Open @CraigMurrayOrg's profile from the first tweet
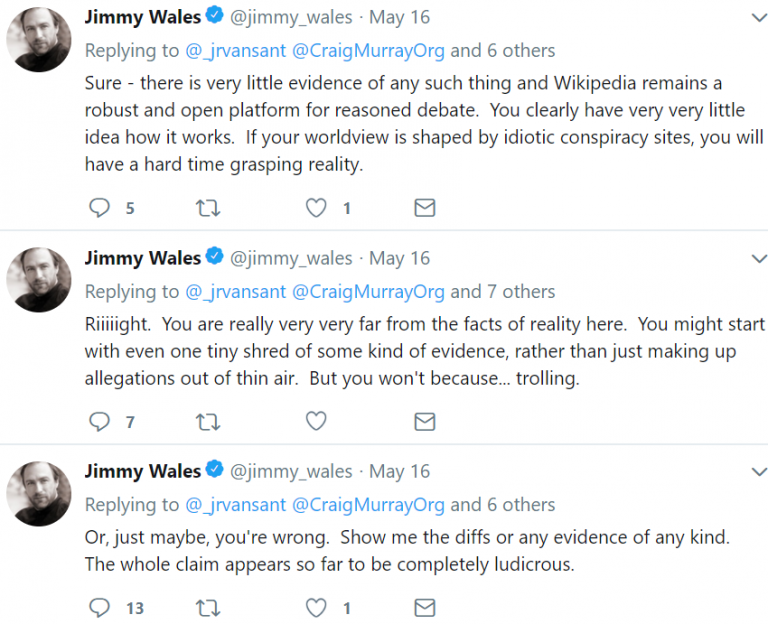Image resolution: width=768 pixels, height=624 pixels. [369, 50]
